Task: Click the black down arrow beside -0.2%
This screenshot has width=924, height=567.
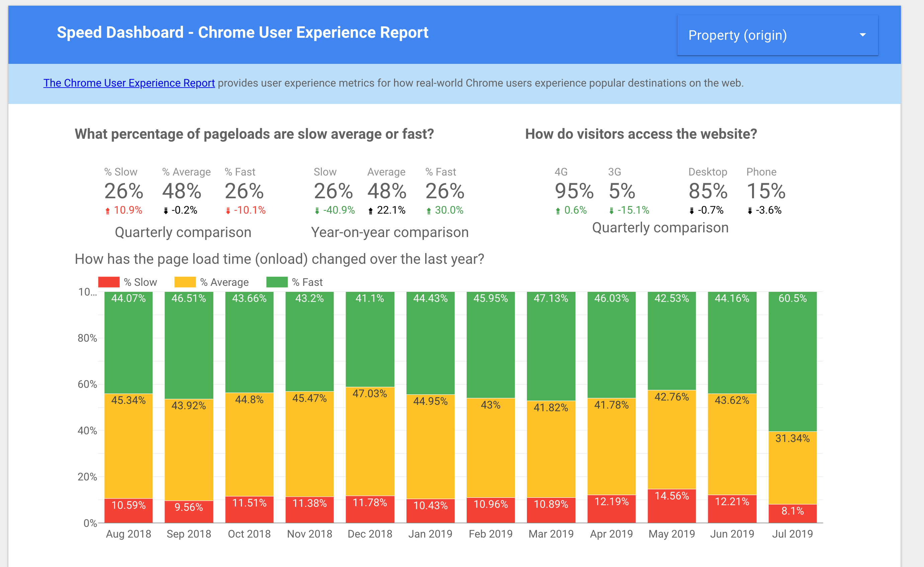Action: 166,211
